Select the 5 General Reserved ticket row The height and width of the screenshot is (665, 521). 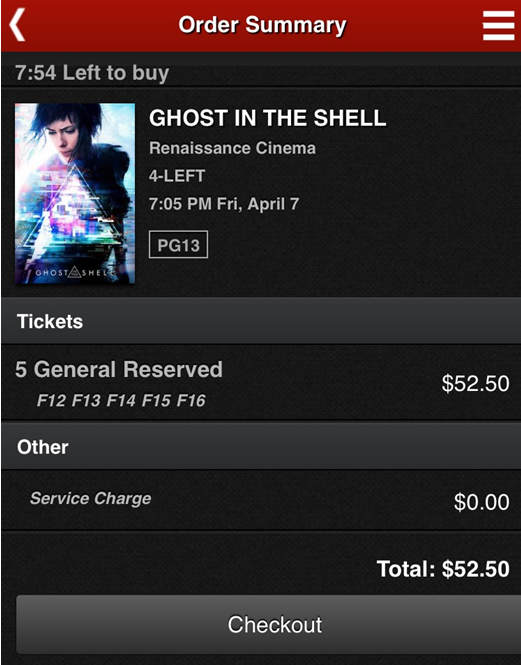point(260,383)
